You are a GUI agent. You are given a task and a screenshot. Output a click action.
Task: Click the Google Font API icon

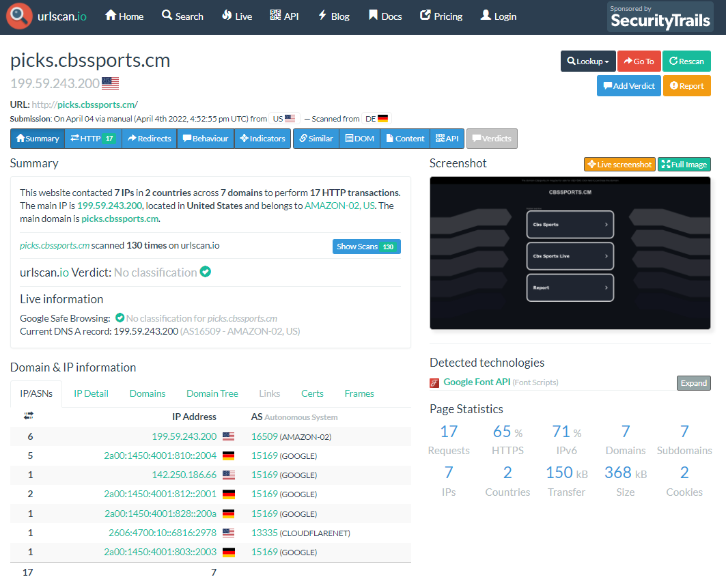[434, 382]
